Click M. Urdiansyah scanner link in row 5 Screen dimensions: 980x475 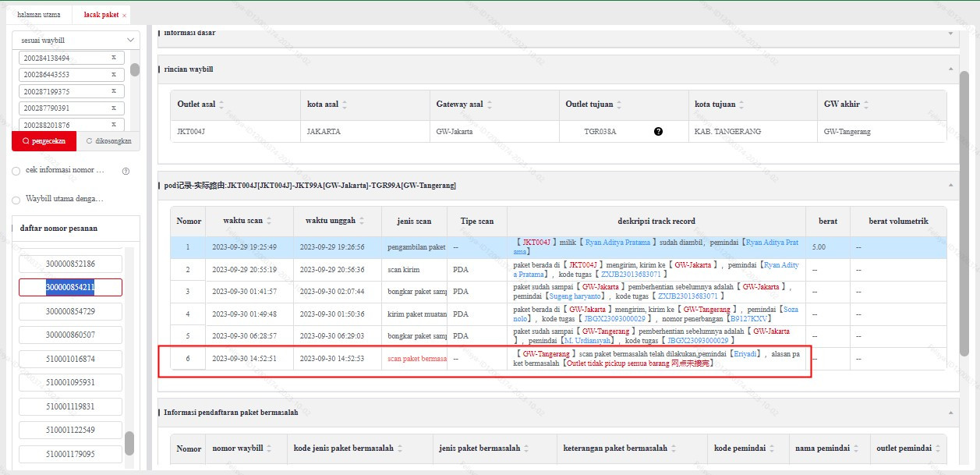click(589, 341)
